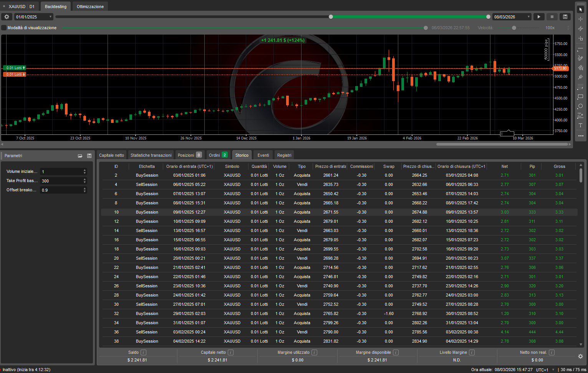Select the Text drawing tool
Viewport: 588px width, 373px height.
(580, 126)
